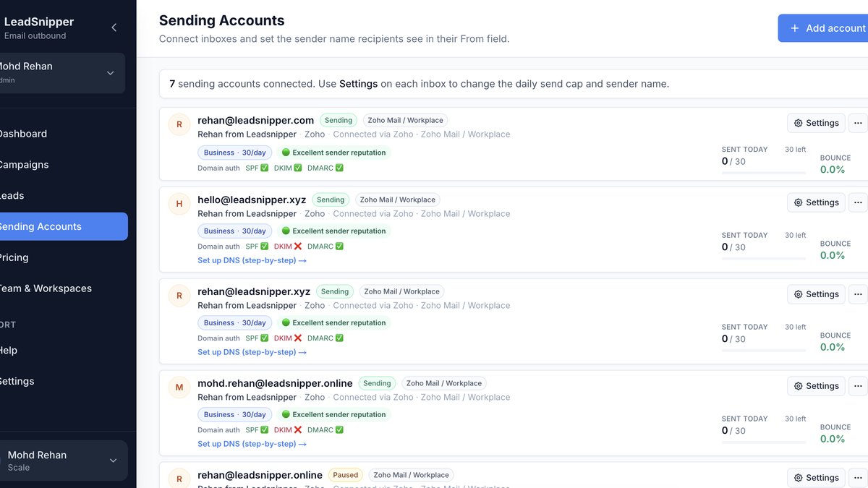Select email address mohd.rehan@leadsnipper.online

tap(275, 383)
